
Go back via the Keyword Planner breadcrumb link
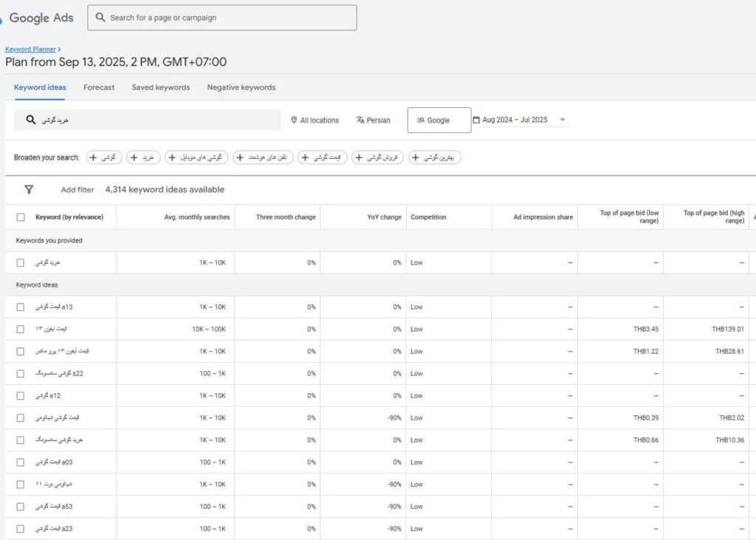tap(30, 49)
